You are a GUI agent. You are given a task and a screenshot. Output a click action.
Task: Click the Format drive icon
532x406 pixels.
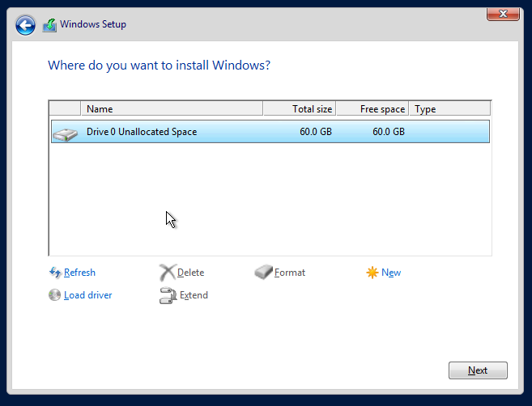[x=264, y=272]
